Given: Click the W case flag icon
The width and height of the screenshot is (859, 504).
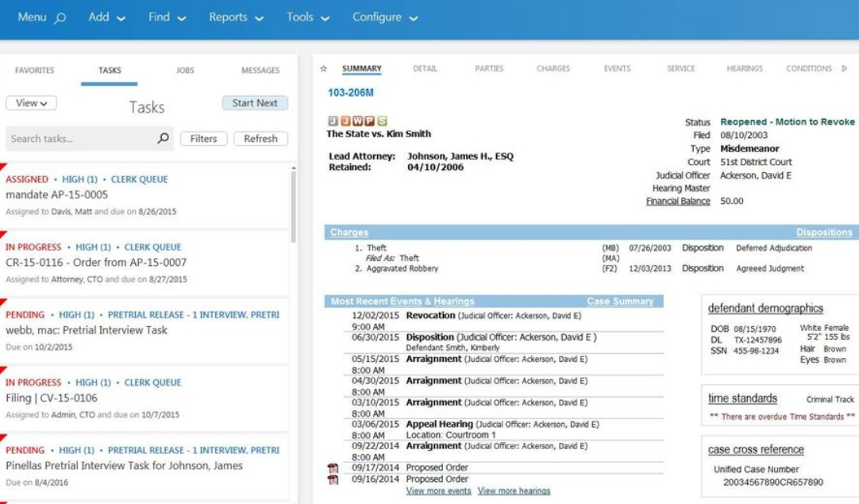Looking at the screenshot, I should [x=357, y=121].
